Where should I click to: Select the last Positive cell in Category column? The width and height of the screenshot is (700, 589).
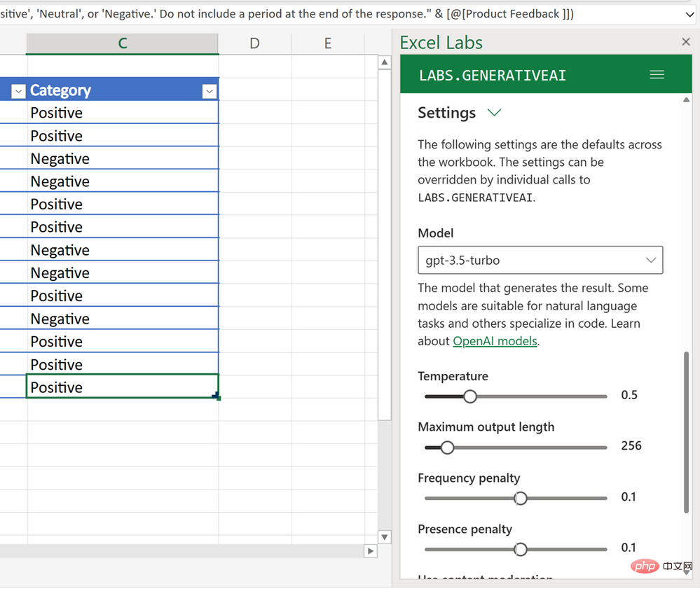(x=123, y=387)
